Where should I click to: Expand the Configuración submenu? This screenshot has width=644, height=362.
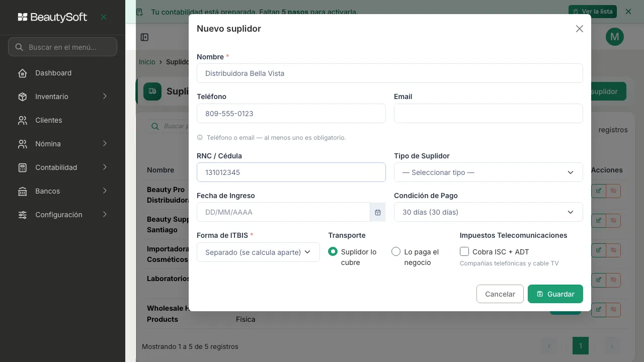105,214
